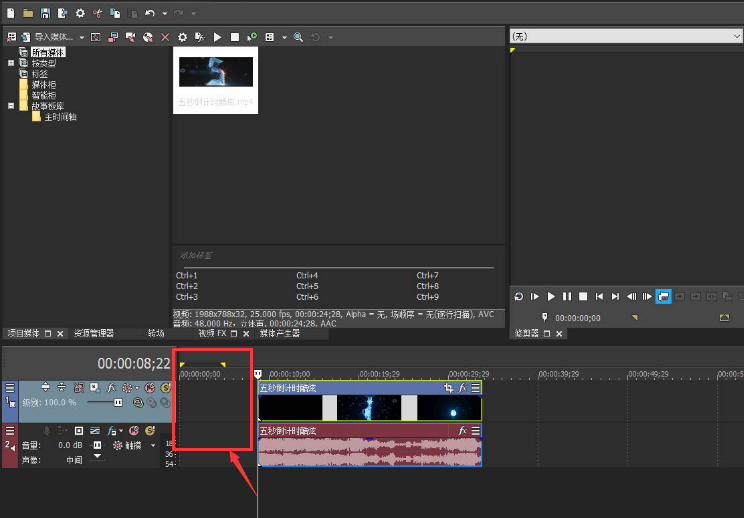Click the 添加标签 tag input field

336,256
